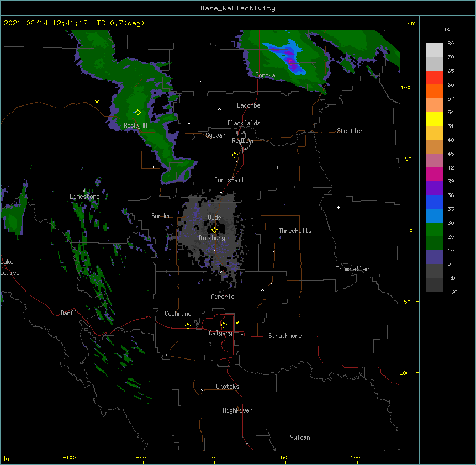Click the 0 tick on the bottom axis
The image size is (476, 465).
tap(213, 458)
